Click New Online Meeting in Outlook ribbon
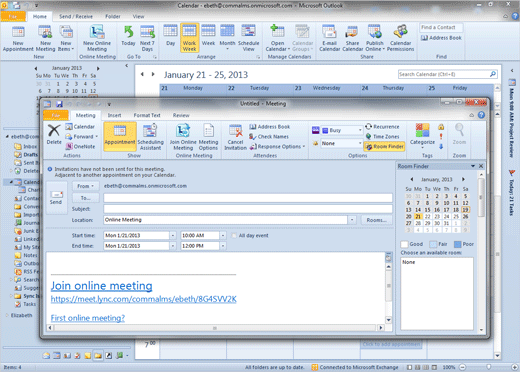The width and height of the screenshot is (520, 372). 97,38
